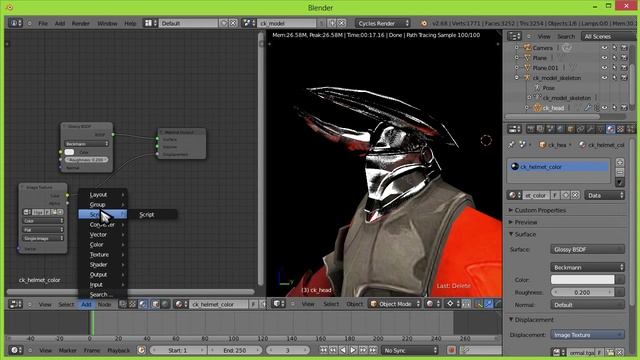Toggle Plane.001 visibility eye icon
Screen dimensions: 640x360
[x=604, y=68]
